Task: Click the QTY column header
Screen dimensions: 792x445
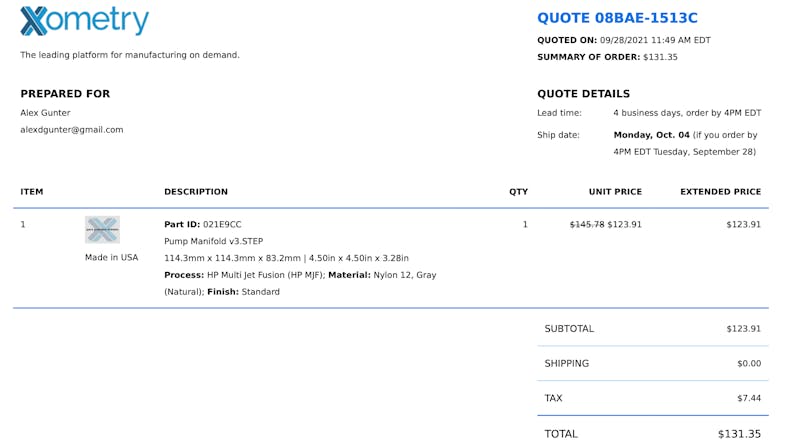Action: 518,192
